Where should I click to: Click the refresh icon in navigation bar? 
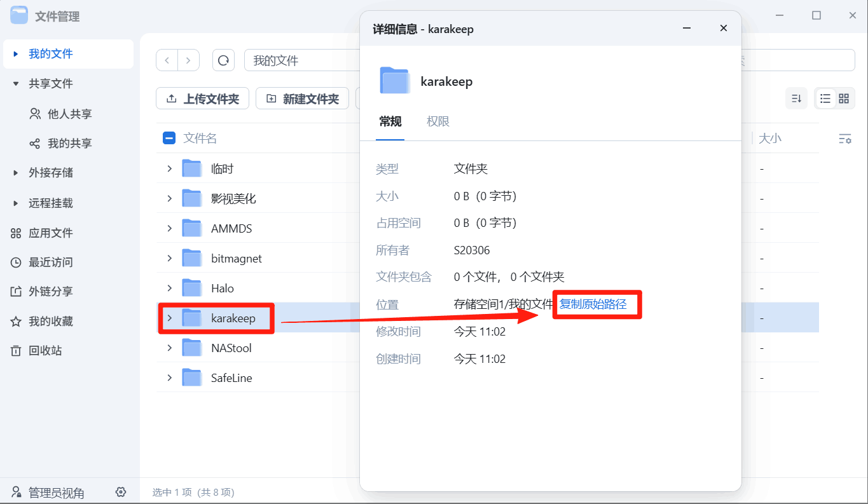click(223, 60)
